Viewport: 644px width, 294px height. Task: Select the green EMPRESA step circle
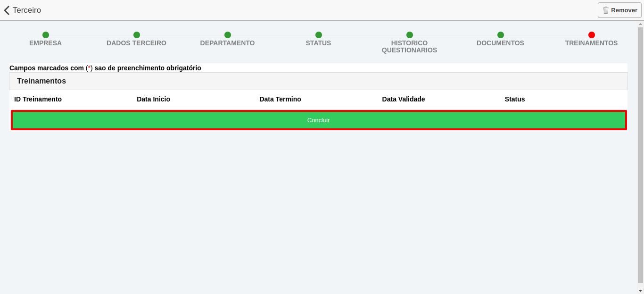click(x=45, y=35)
